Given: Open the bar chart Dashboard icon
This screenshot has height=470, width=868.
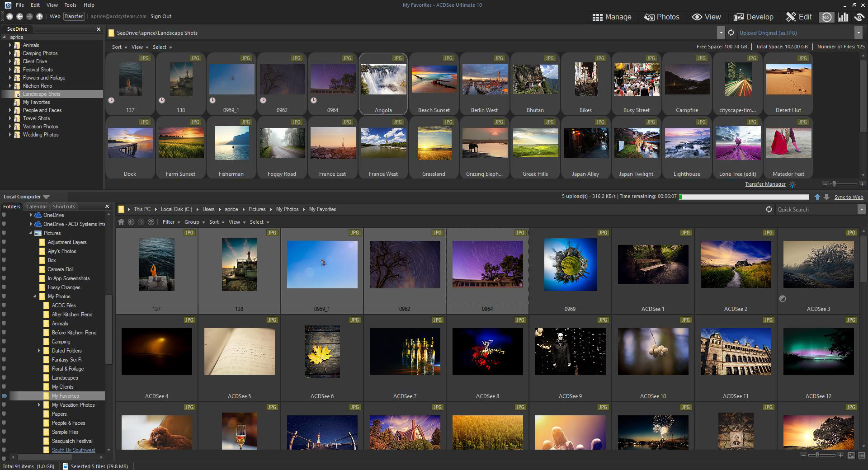Looking at the screenshot, I should click(x=843, y=17).
